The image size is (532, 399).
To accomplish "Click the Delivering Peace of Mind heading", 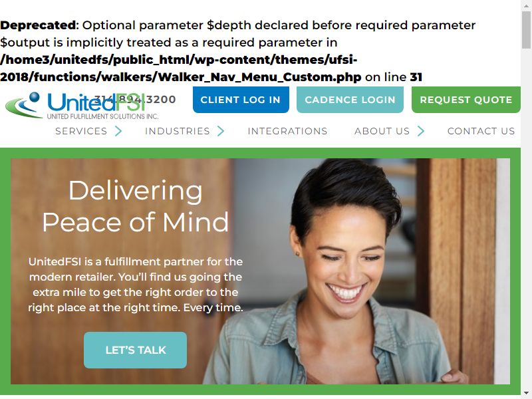I will click(x=136, y=206).
